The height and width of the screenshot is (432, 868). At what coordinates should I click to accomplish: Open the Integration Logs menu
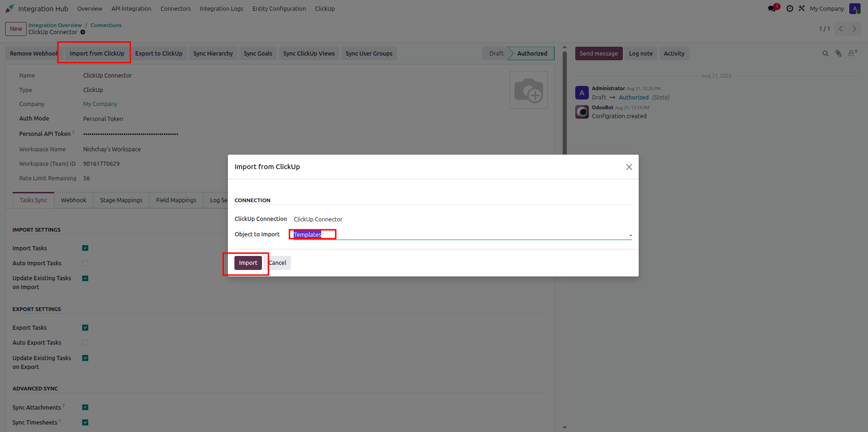(221, 8)
